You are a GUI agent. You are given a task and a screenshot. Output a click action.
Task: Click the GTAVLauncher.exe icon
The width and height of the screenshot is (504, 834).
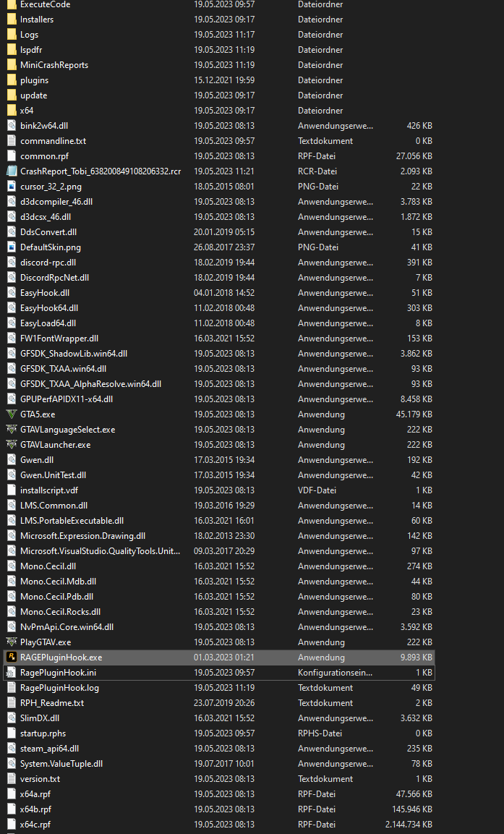click(x=12, y=445)
